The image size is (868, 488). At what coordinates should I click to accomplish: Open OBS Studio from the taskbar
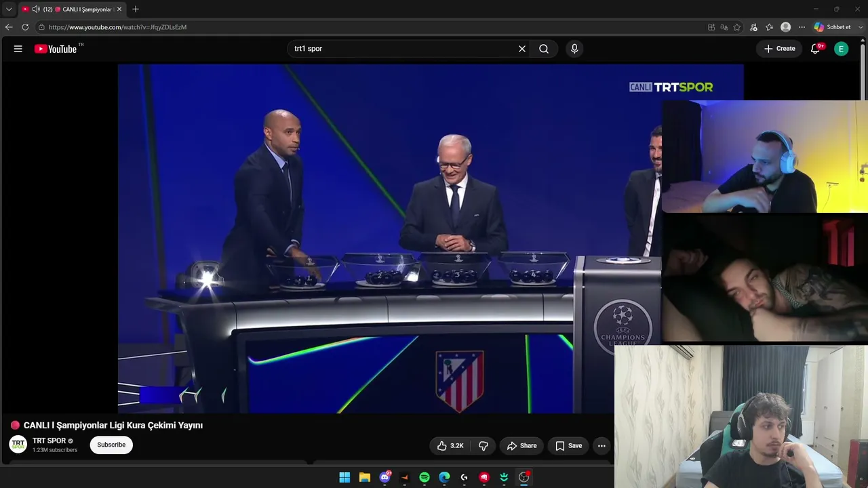pos(524,477)
